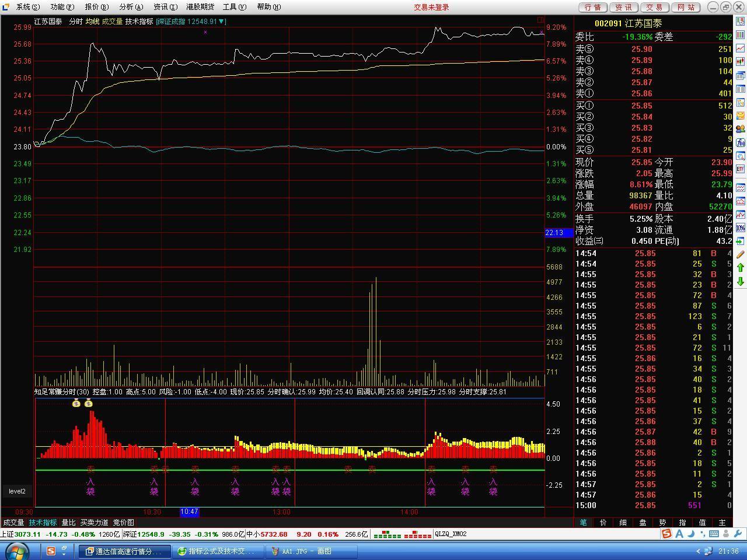Screen dimensions: 747x560
Task: Click the 交易 button at top right
Action: (x=654, y=7)
